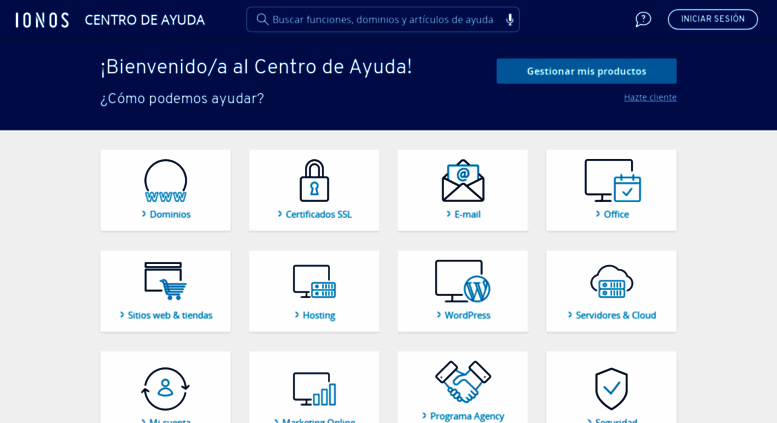777x423 pixels.
Task: Click the IONOS logo
Action: 42,20
